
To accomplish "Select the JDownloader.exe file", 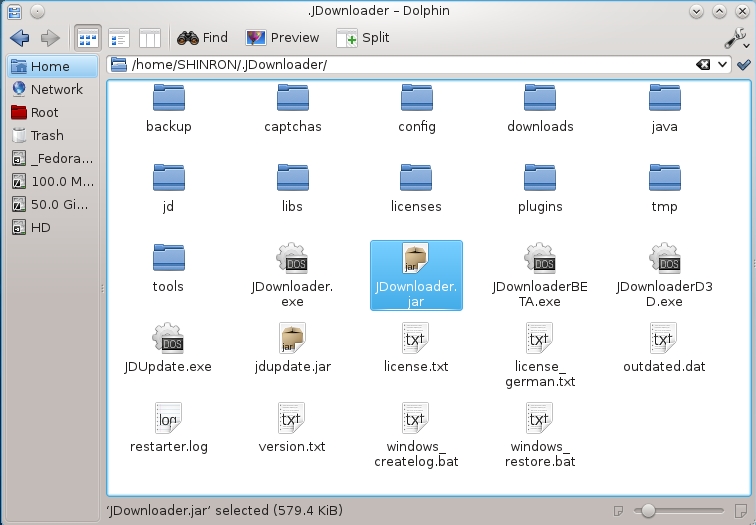I will tap(292, 276).
